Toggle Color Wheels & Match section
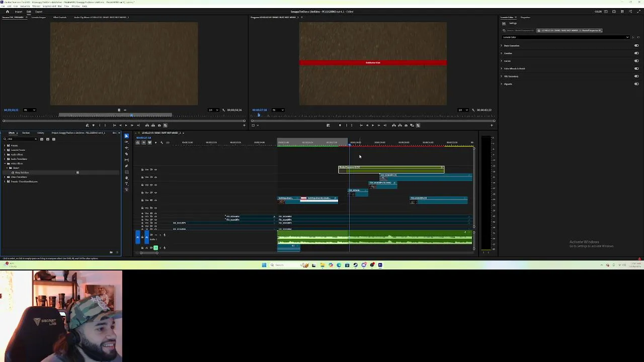This screenshot has height=362, width=644. [x=636, y=68]
